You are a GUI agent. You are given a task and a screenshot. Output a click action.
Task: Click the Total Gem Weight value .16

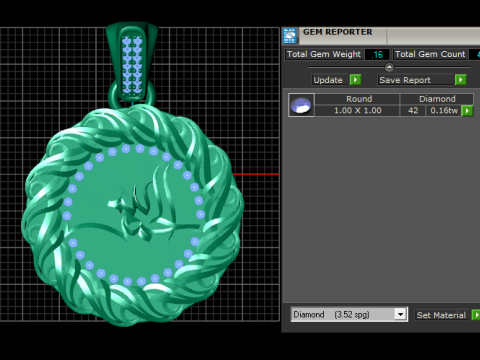point(377,54)
